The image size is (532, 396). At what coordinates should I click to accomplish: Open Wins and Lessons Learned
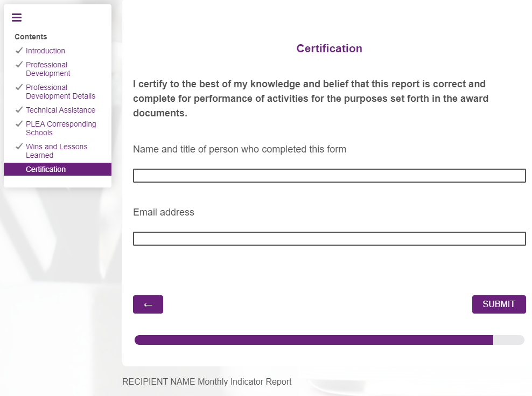(x=56, y=151)
